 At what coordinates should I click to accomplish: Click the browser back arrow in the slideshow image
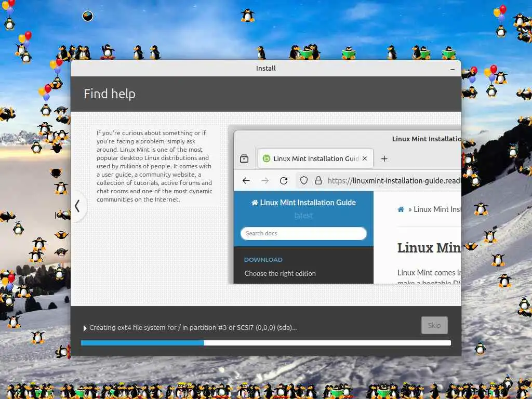[246, 180]
